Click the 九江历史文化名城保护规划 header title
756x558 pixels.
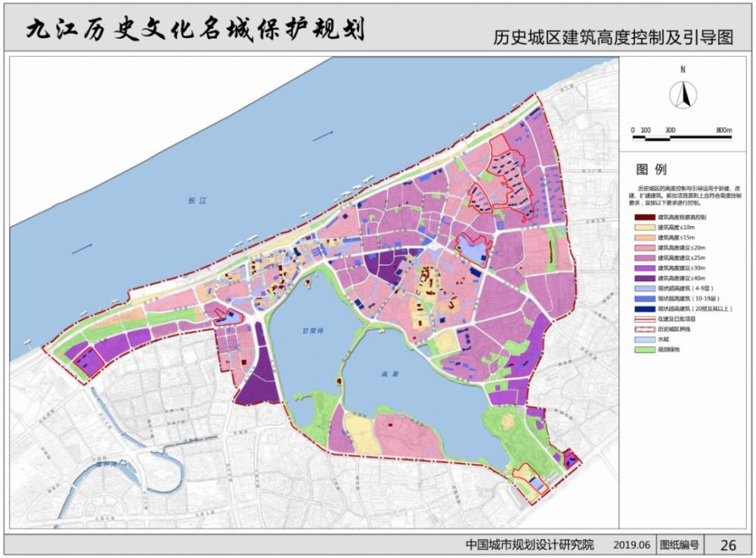(195, 29)
